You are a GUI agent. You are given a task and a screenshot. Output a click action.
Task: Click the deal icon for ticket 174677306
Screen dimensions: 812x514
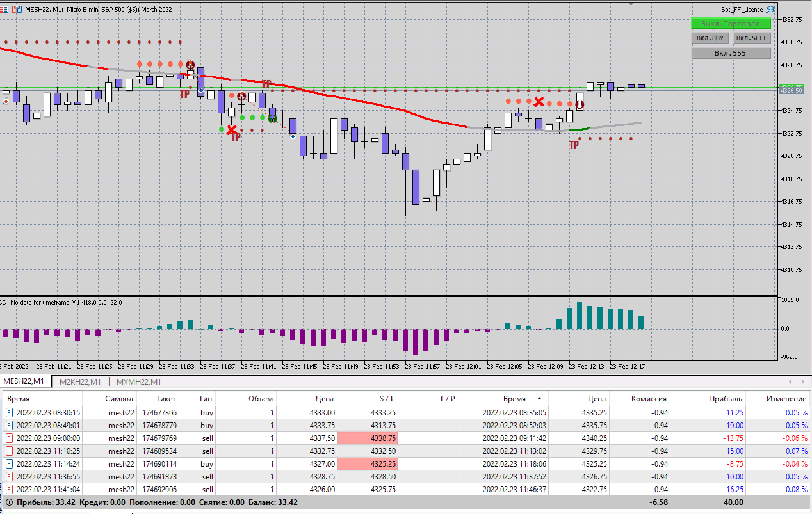(x=9, y=413)
